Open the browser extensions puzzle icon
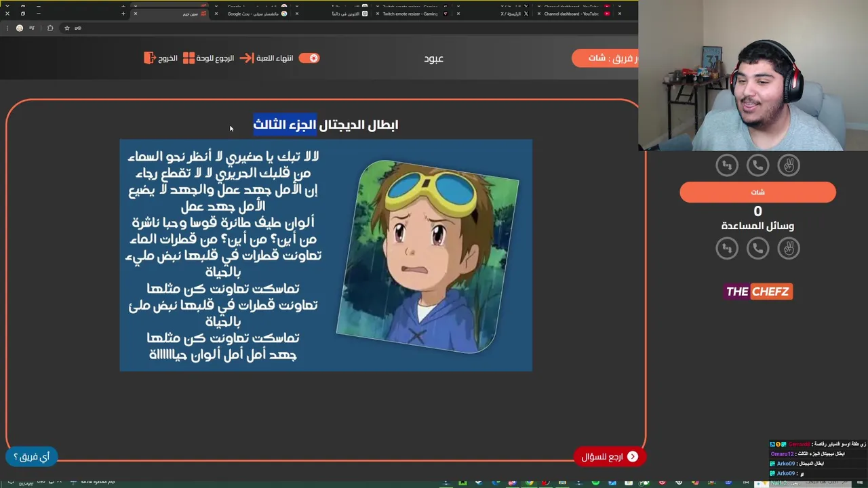The image size is (868, 488). click(x=50, y=28)
